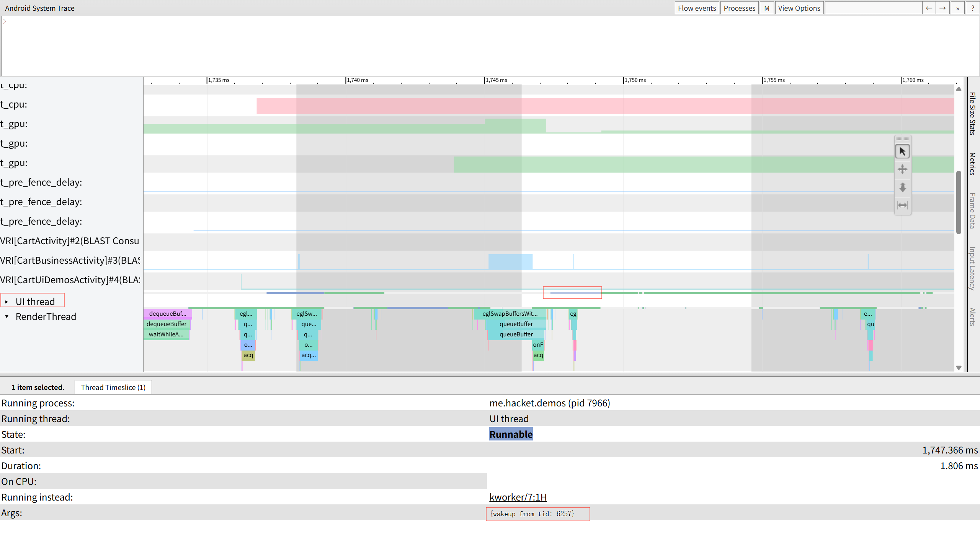
Task: Toggle the M button in toolbar
Action: click(x=766, y=8)
